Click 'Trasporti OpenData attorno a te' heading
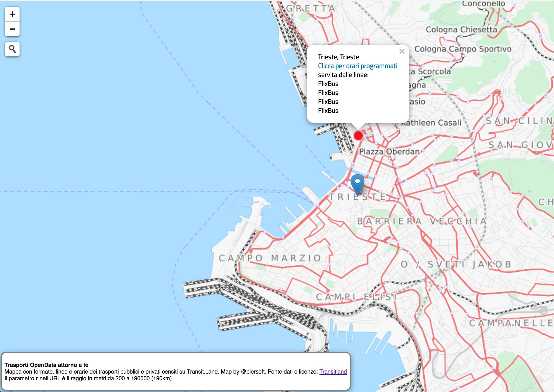 [x=46, y=365]
